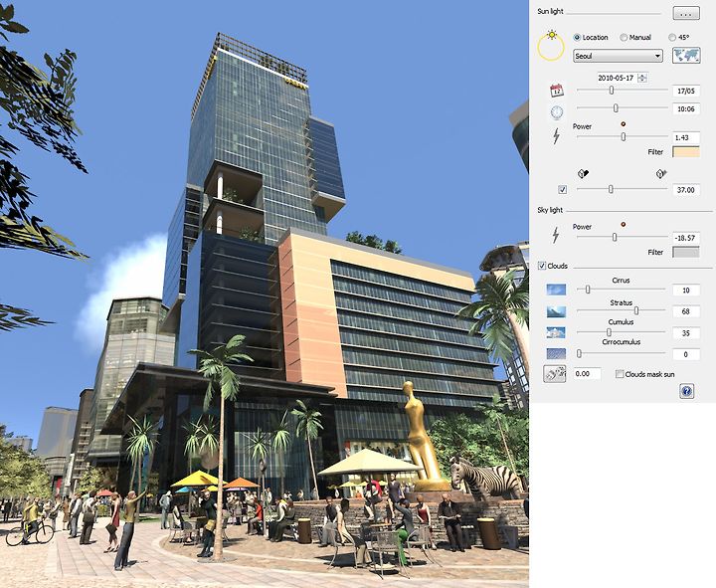Image resolution: width=716 pixels, height=588 pixels.
Task: Click the Cirrocumulus cloud thumbnail
Action: [556, 353]
